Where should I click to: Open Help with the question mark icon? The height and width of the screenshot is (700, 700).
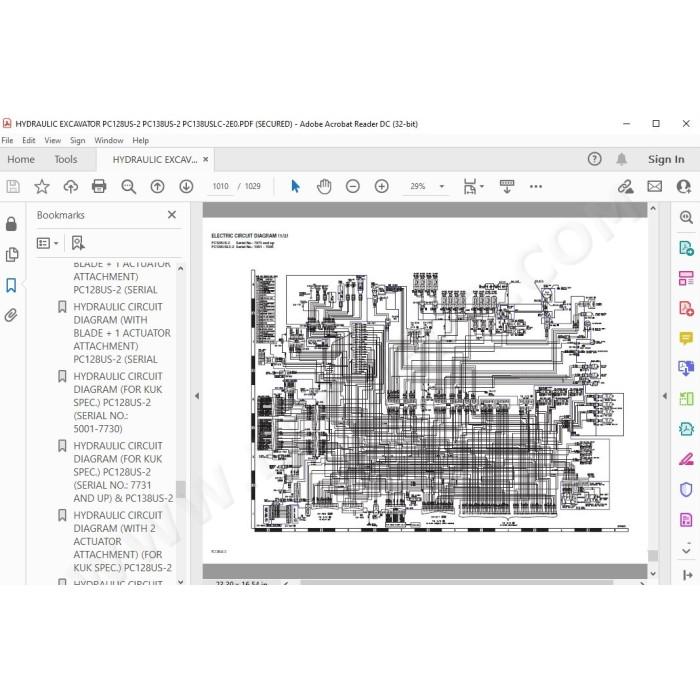point(594,159)
